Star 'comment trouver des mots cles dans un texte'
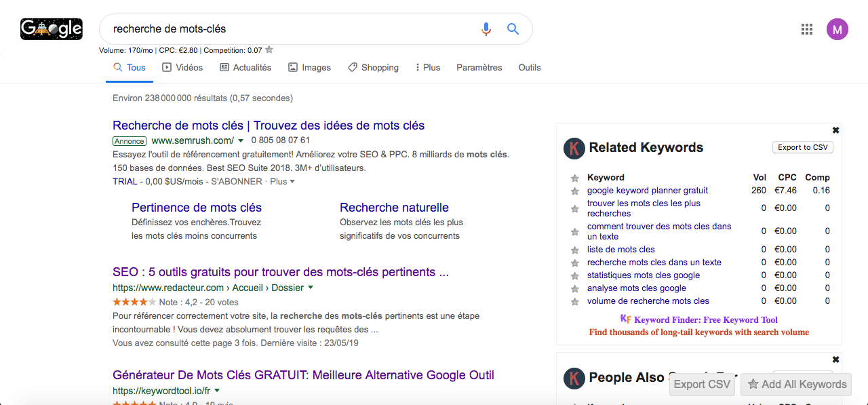The width and height of the screenshot is (868, 405). (x=575, y=232)
